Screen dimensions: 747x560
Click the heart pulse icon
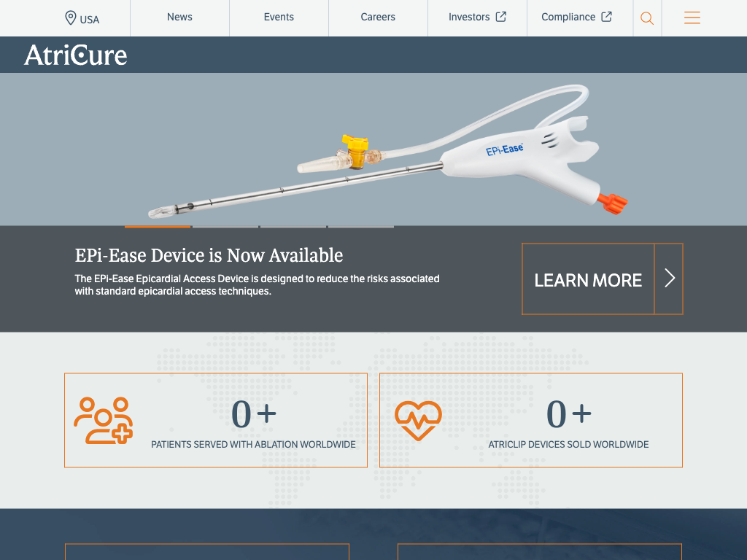[x=418, y=421]
